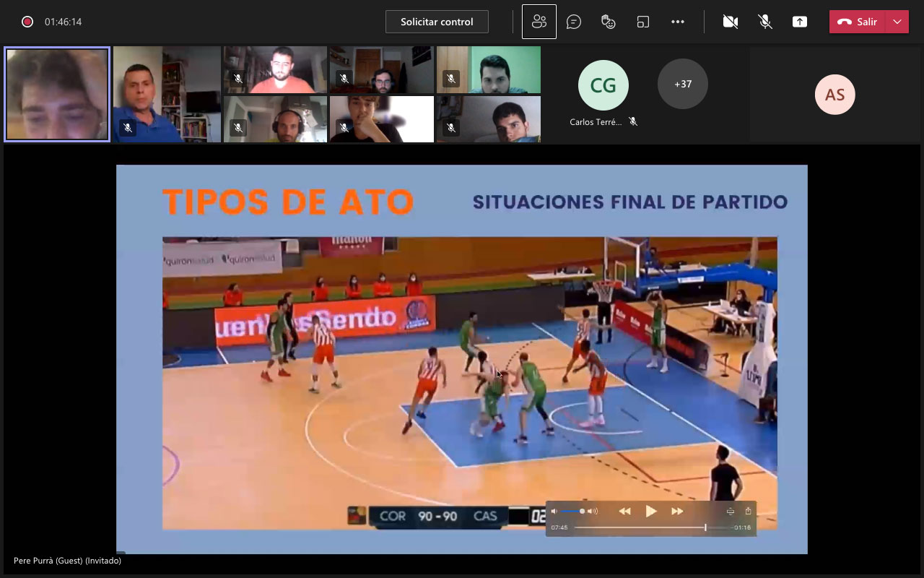Click the Carlos Terré name label
The width and height of the screenshot is (924, 578).
(596, 122)
